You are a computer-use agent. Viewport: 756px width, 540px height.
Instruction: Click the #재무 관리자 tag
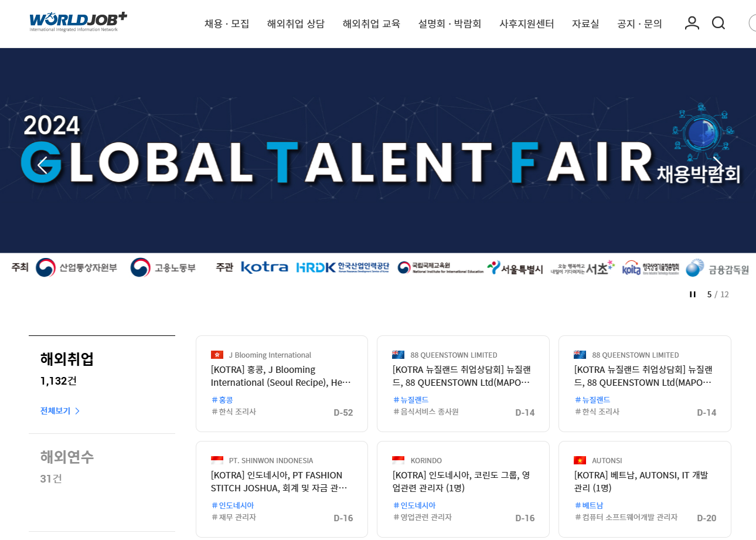pos(234,517)
